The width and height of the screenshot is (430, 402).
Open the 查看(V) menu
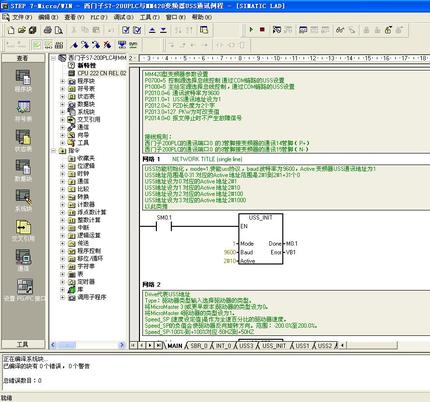pyautogui.click(x=74, y=17)
